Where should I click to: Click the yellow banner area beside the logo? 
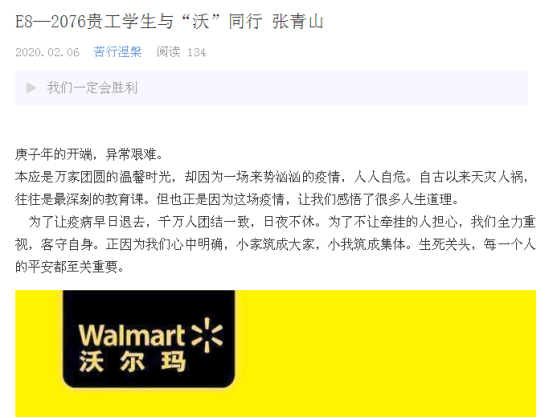pyautogui.click(x=385, y=353)
